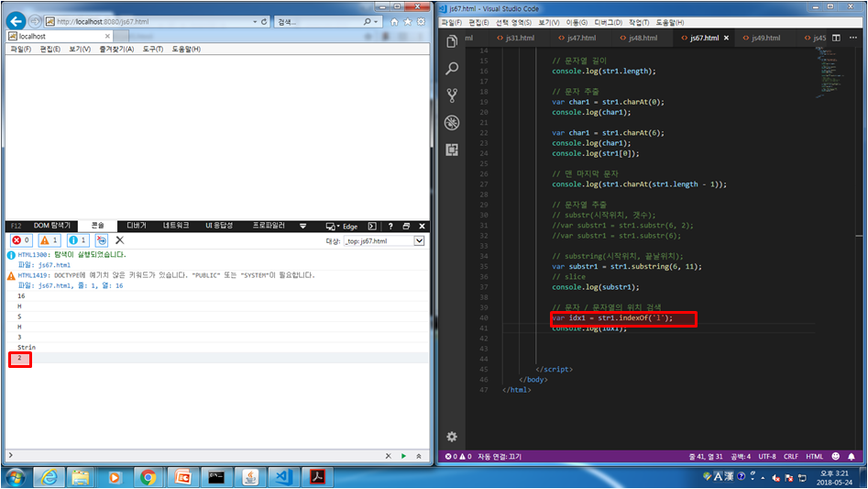This screenshot has height=489, width=868.
Task: Open the F12 tools help question mark
Action: (x=390, y=226)
